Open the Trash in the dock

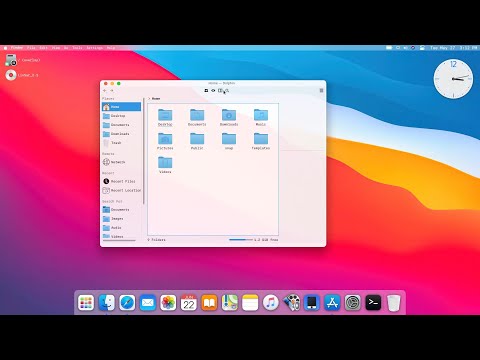tap(394, 303)
